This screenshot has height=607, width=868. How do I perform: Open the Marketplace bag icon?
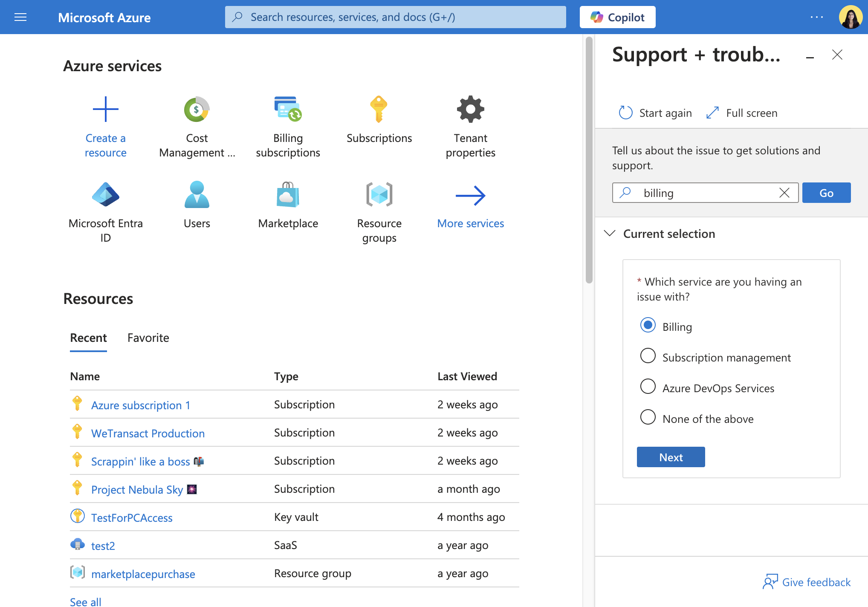coord(288,194)
